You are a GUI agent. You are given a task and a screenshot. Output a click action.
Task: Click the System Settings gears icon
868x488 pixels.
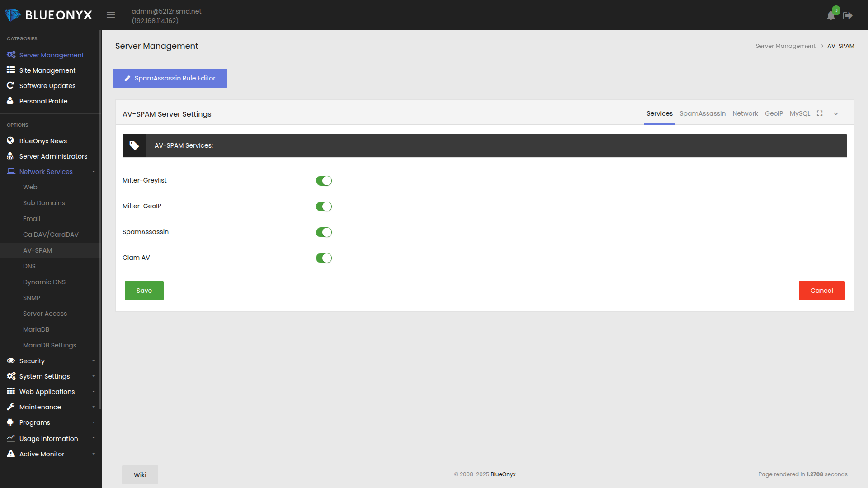point(11,376)
